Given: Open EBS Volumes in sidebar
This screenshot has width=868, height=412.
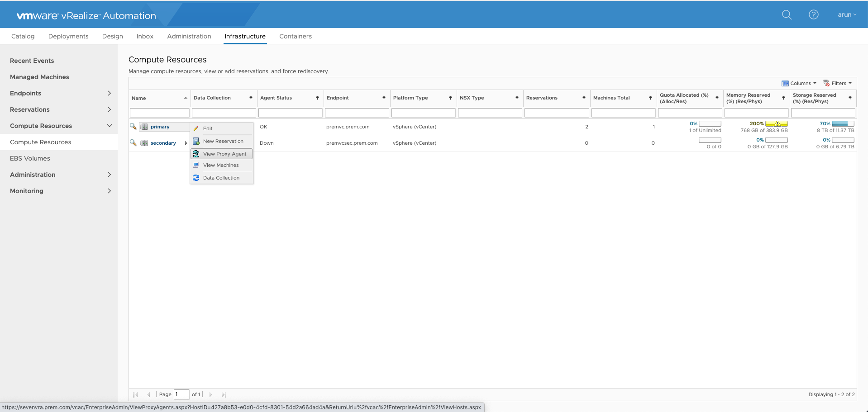Looking at the screenshot, I should pos(30,158).
